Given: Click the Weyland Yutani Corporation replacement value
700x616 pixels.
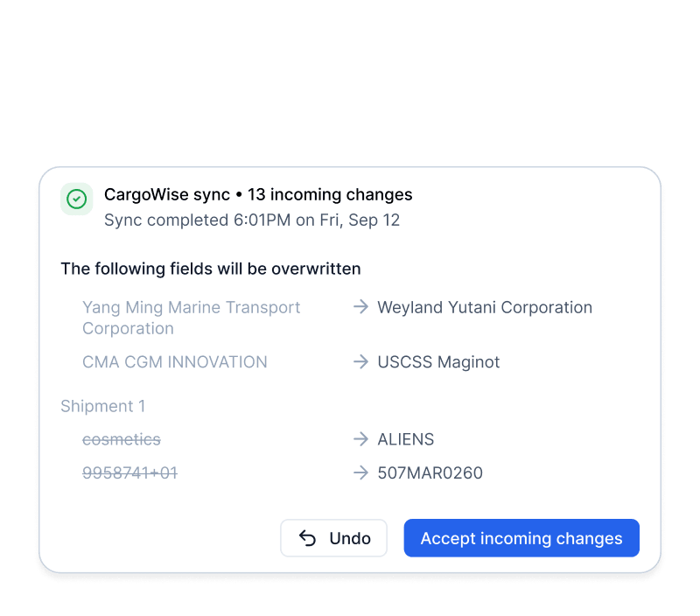Looking at the screenshot, I should [x=485, y=307].
